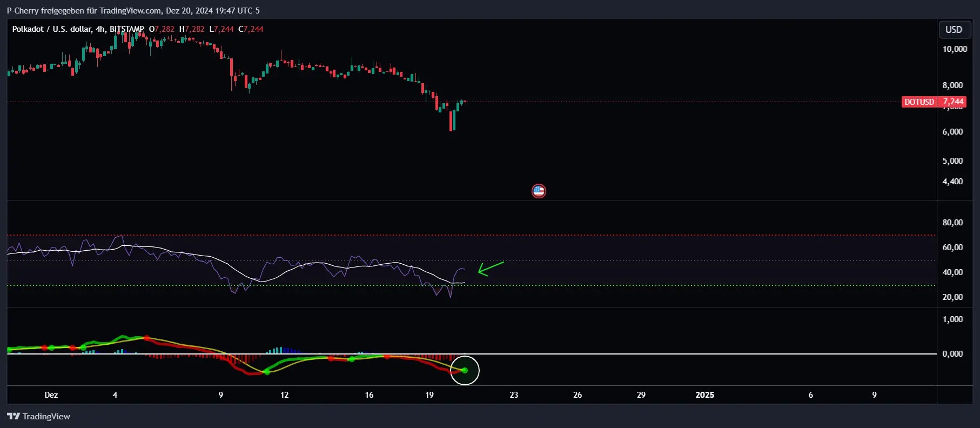Click the 1,000 MACD axis label
Screen dimensions: 980x428
[x=952, y=319]
